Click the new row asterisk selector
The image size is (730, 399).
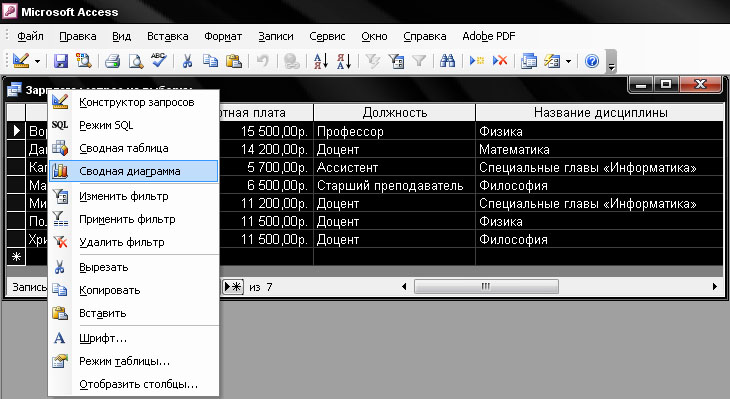click(16, 257)
